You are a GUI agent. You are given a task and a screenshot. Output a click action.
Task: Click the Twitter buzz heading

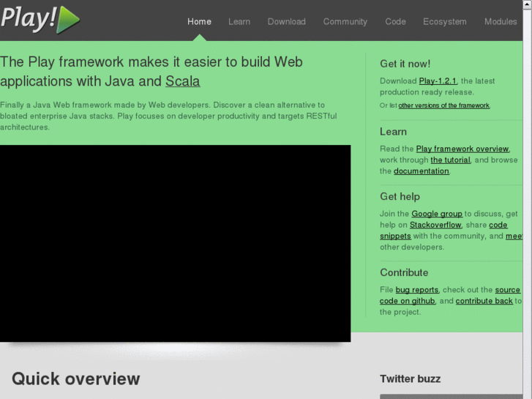point(410,379)
